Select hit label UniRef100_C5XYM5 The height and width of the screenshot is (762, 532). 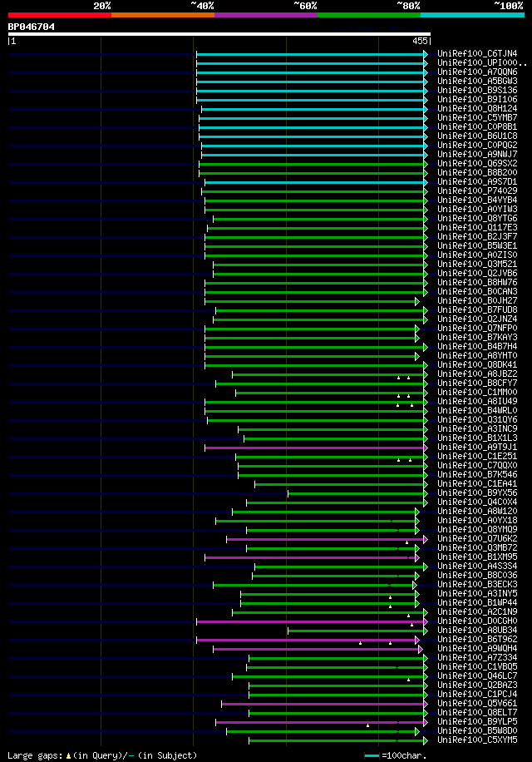click(x=477, y=740)
